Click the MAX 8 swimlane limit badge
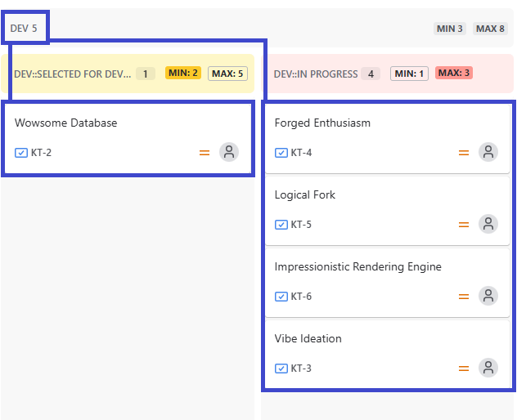 click(x=490, y=29)
